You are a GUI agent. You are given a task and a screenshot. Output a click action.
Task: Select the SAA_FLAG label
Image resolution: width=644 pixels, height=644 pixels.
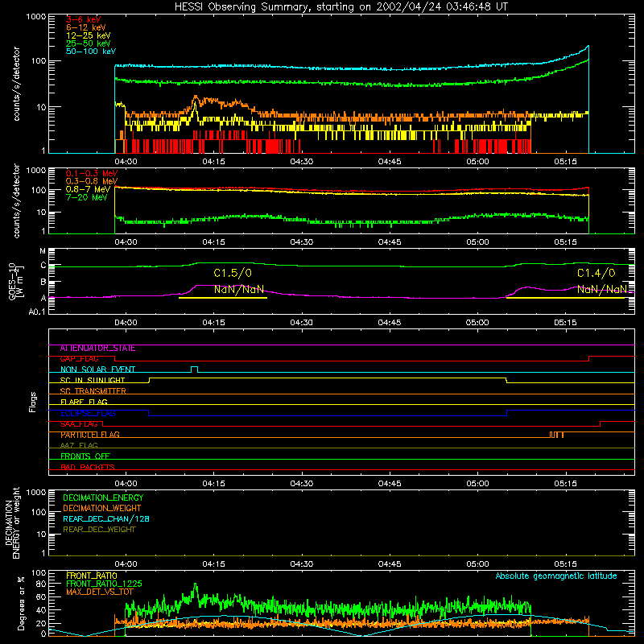click(79, 424)
